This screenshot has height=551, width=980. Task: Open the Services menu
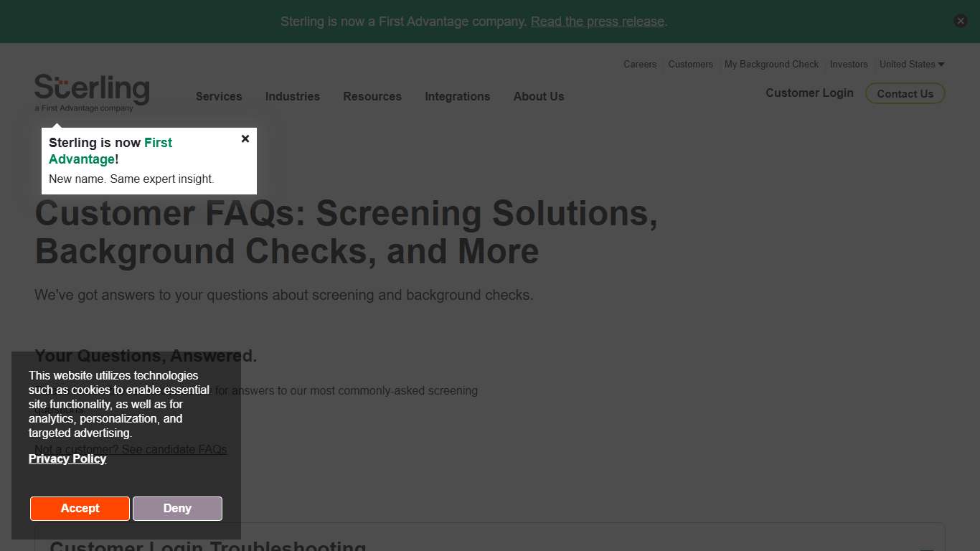point(219,96)
